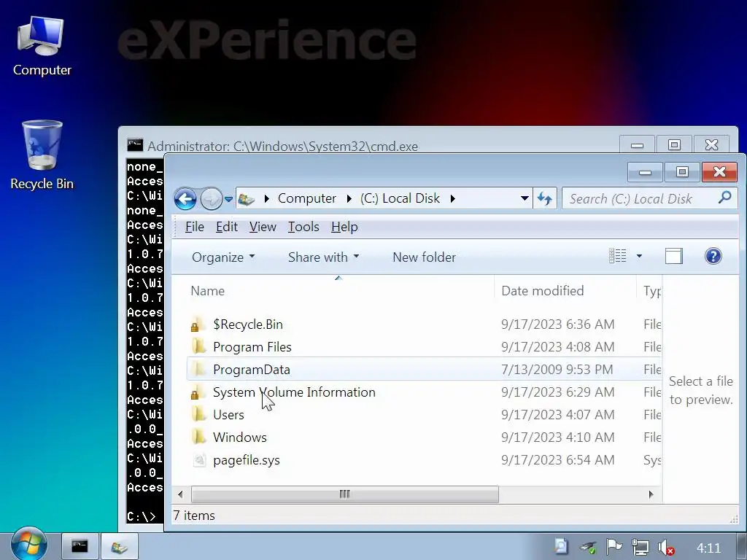Minimize the cmd.exe window
Screen dimensions: 747x560
[638, 144]
